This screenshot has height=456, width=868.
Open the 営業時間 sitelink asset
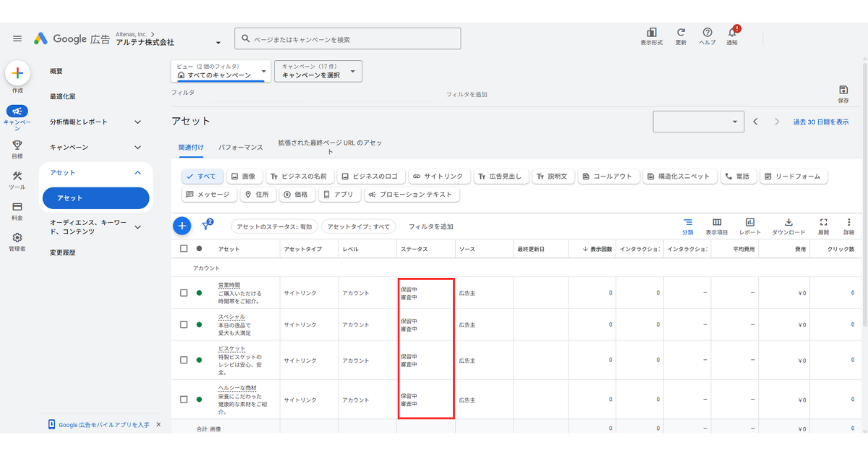[x=229, y=285]
